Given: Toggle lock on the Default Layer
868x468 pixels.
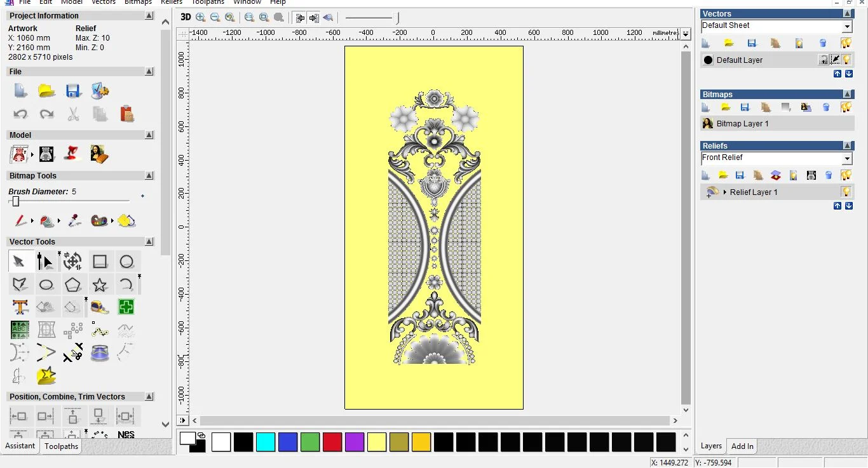Looking at the screenshot, I should tap(824, 60).
